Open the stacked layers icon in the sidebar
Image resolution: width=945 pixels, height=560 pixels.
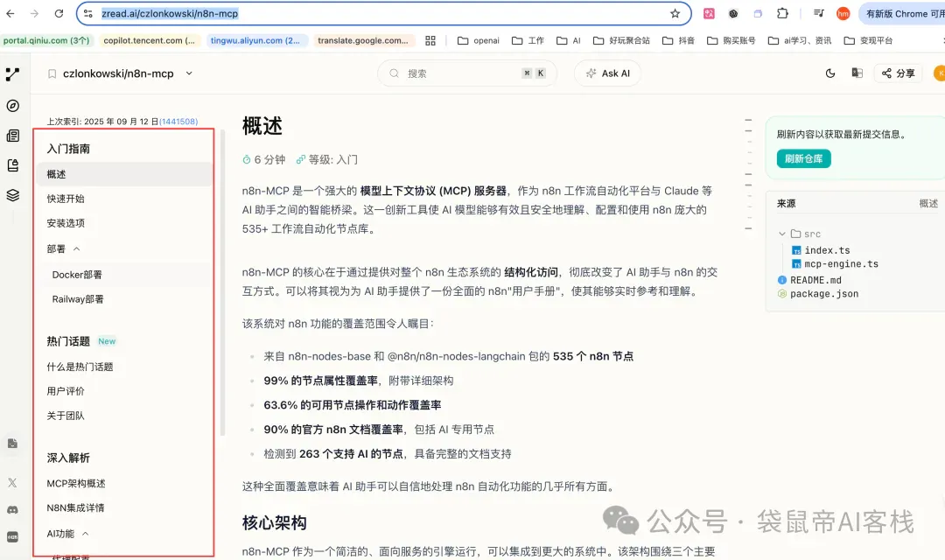pyautogui.click(x=12, y=195)
